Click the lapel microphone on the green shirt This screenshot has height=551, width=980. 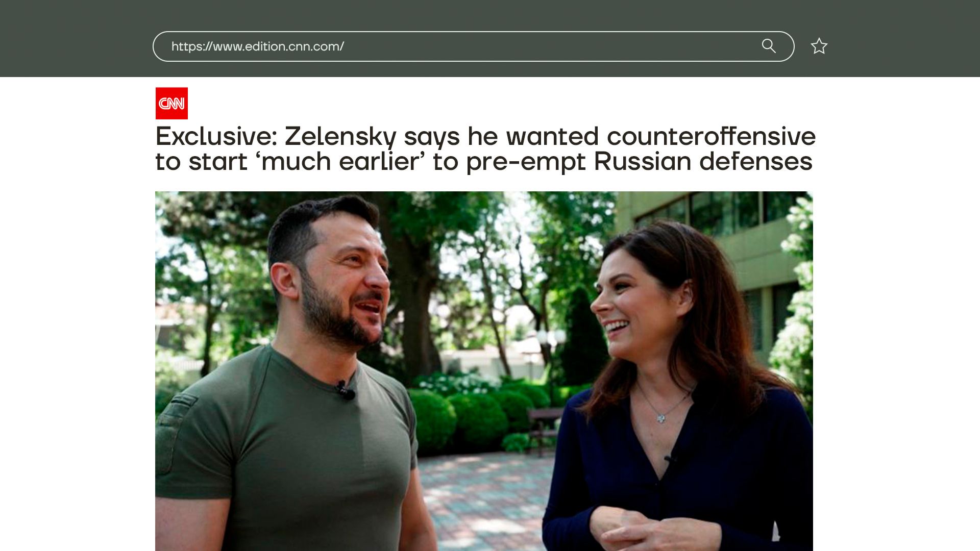(x=345, y=390)
